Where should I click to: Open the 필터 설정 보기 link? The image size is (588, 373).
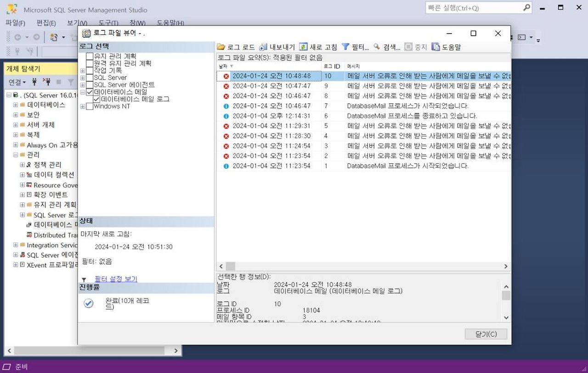[116, 279]
